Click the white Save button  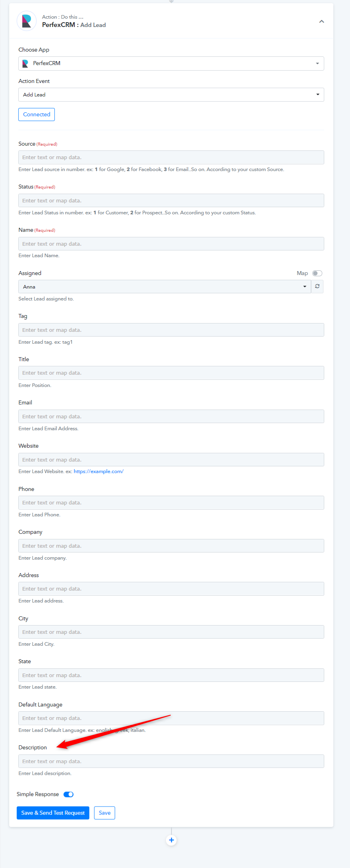105,813
